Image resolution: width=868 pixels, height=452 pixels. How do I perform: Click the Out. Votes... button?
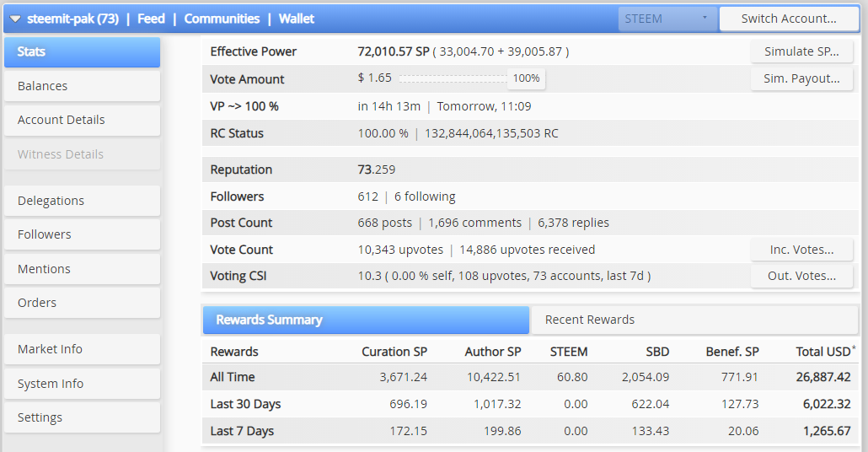coord(801,276)
